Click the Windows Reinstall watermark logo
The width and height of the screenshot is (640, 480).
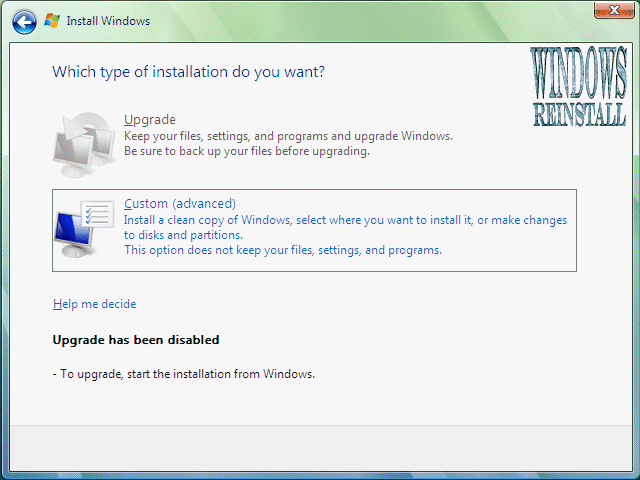click(x=581, y=88)
